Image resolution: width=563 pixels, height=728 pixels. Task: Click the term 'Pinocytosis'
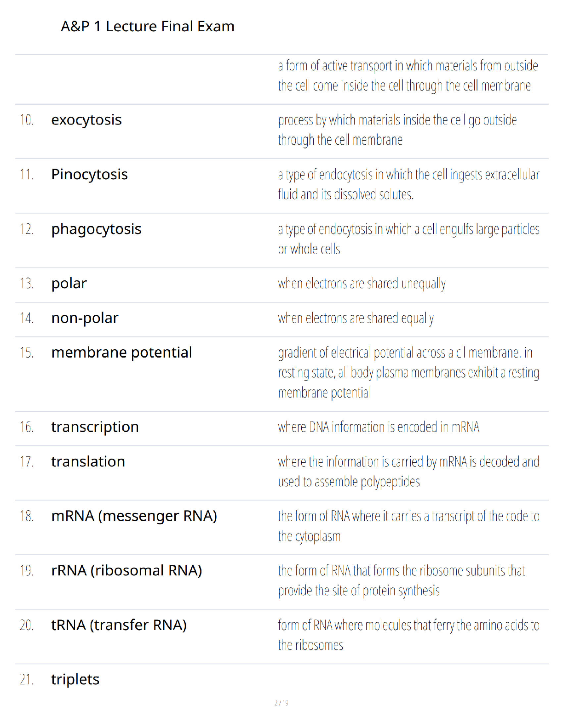coord(90,175)
